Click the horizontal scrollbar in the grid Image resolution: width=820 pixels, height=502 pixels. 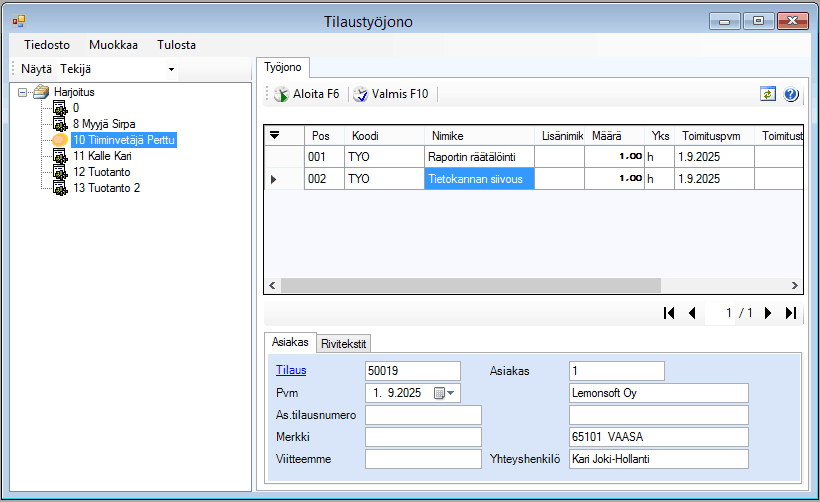point(470,285)
